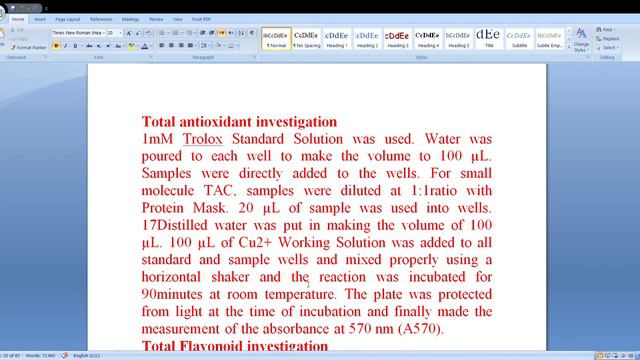Apply Title style
This screenshot has height=360, width=640.
[x=488, y=39]
